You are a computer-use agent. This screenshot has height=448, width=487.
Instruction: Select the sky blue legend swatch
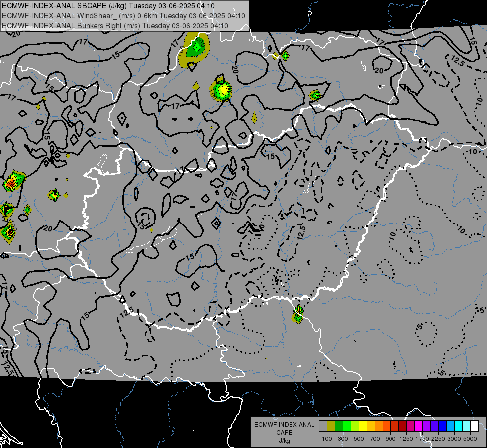450,426
